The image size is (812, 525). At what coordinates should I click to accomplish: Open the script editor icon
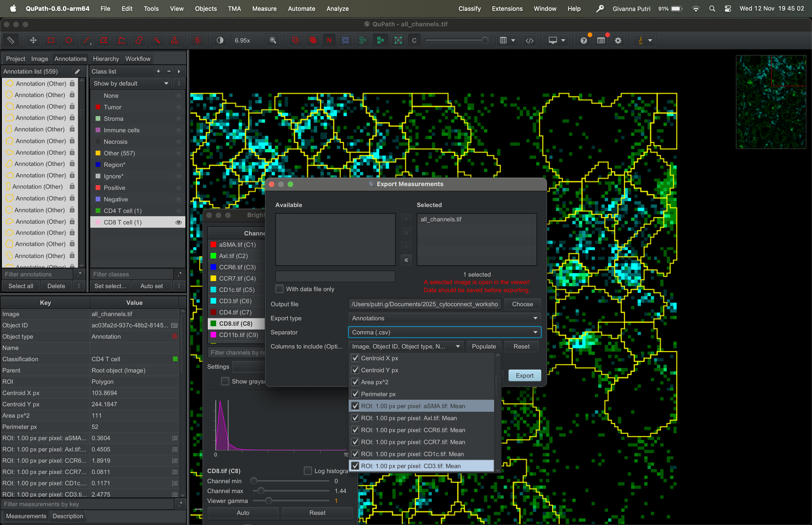point(529,40)
